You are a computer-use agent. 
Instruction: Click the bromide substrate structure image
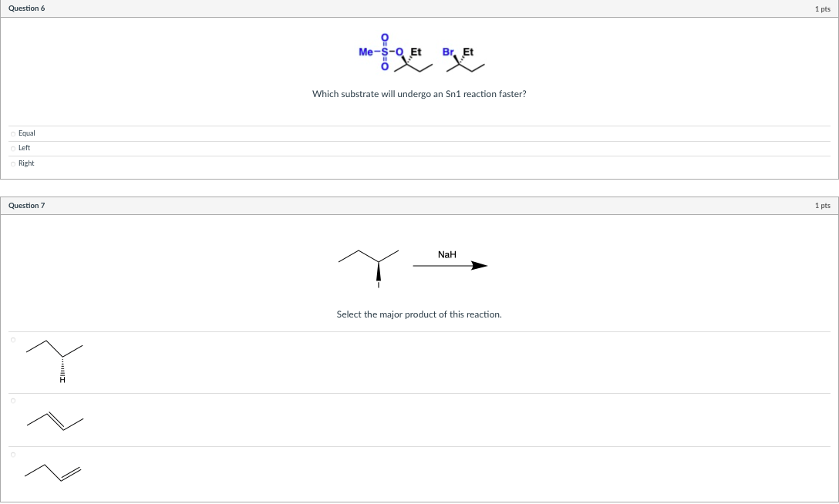click(x=463, y=58)
